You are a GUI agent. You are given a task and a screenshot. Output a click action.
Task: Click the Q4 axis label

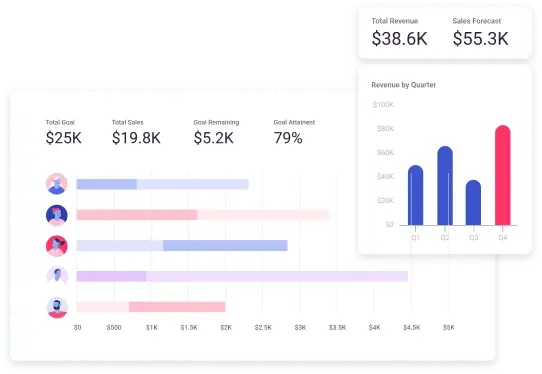coord(503,238)
